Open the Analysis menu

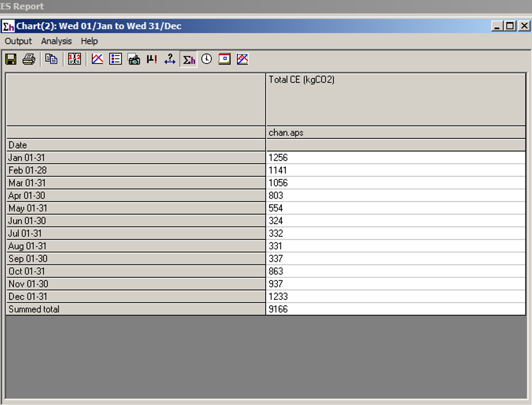coord(56,41)
